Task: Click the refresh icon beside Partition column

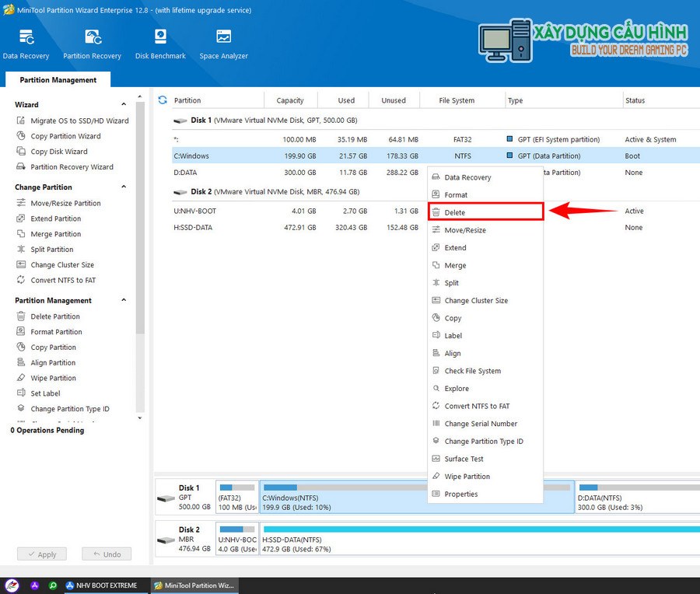Action: (163, 100)
